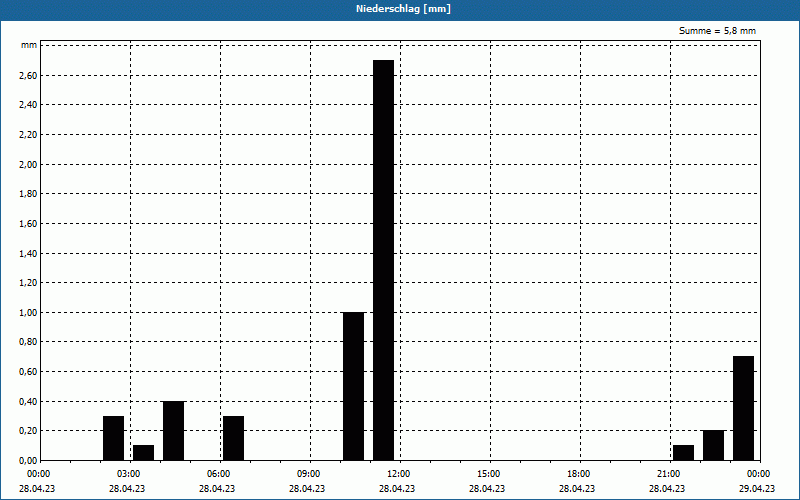Screen dimensions: 800x500
Task: Select the 1,00 mm bar before 12:00
Action: [x=354, y=386]
